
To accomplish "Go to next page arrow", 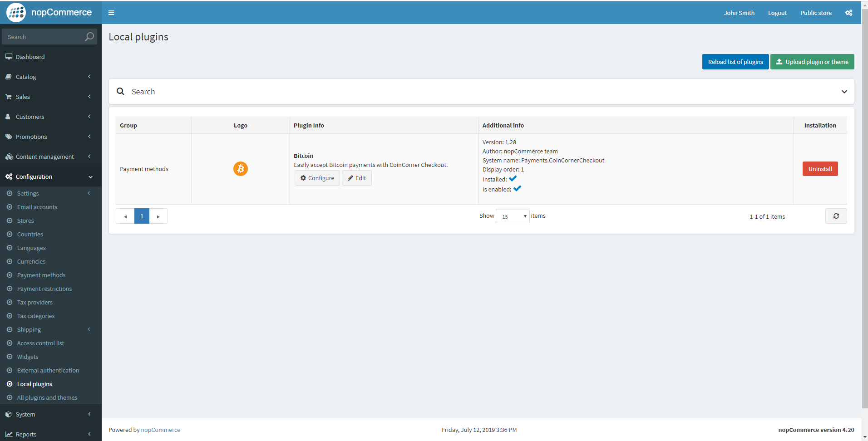I will 158,216.
